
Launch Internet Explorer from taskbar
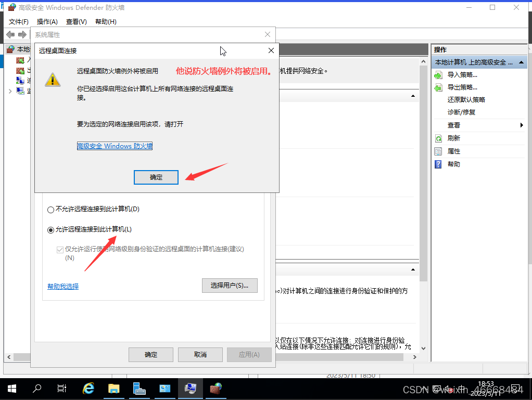point(88,389)
